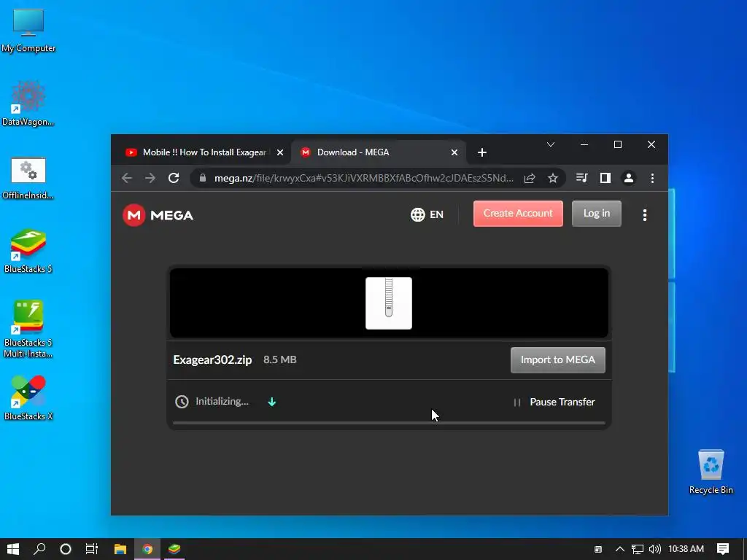Open File Explorer from taskbar
Screen dimensions: 747x560
click(x=120, y=549)
